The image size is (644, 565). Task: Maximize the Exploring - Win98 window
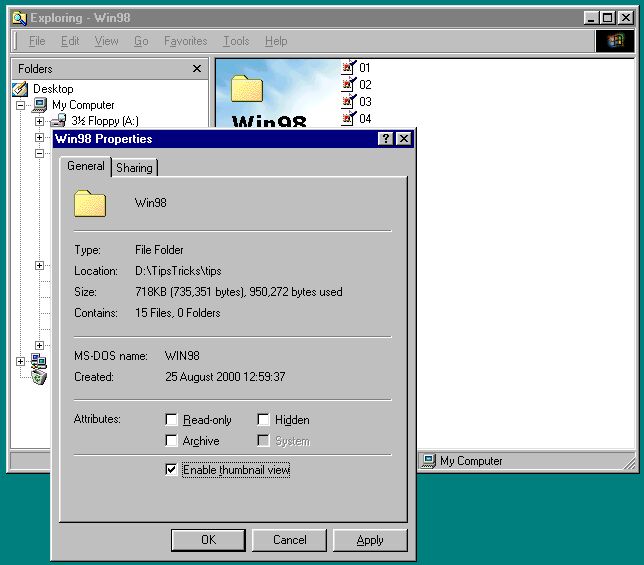coord(607,18)
